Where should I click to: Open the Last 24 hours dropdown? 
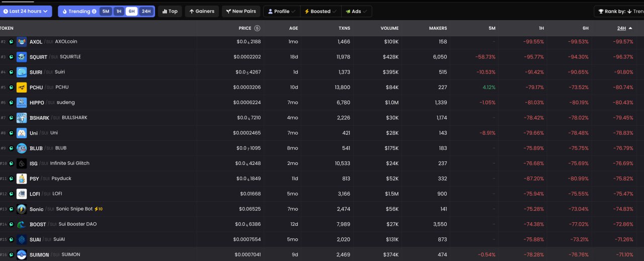tap(26, 11)
